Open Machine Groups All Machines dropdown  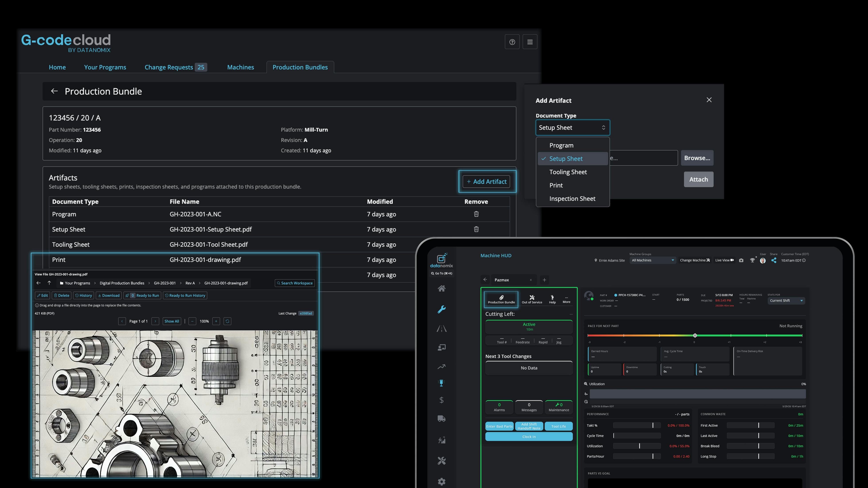point(653,260)
